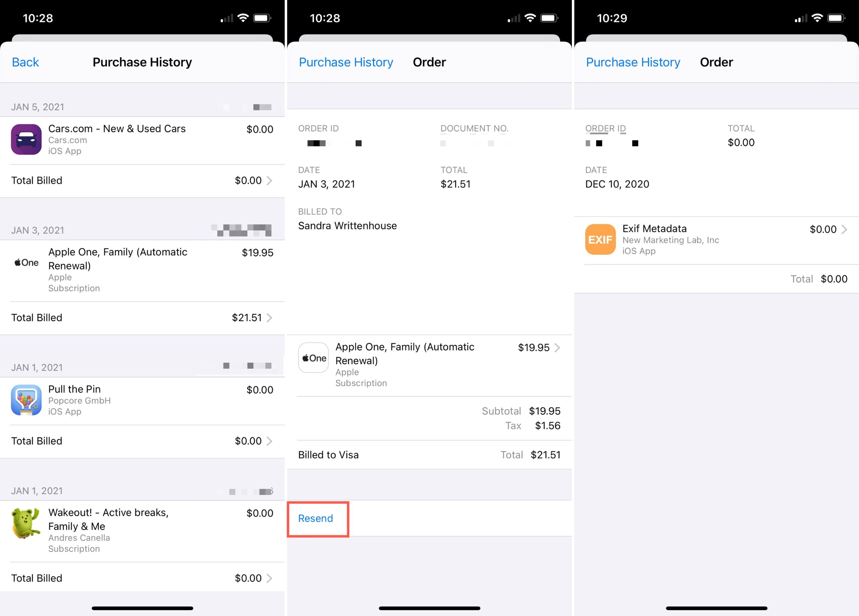This screenshot has width=859, height=616.
Task: Open Wakeout! Total Billed chevron
Action: [269, 578]
